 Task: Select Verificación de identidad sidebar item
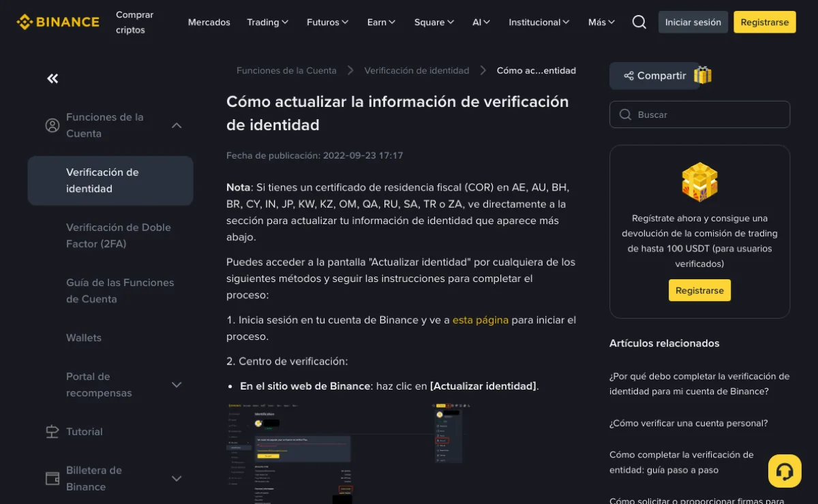coord(110,180)
